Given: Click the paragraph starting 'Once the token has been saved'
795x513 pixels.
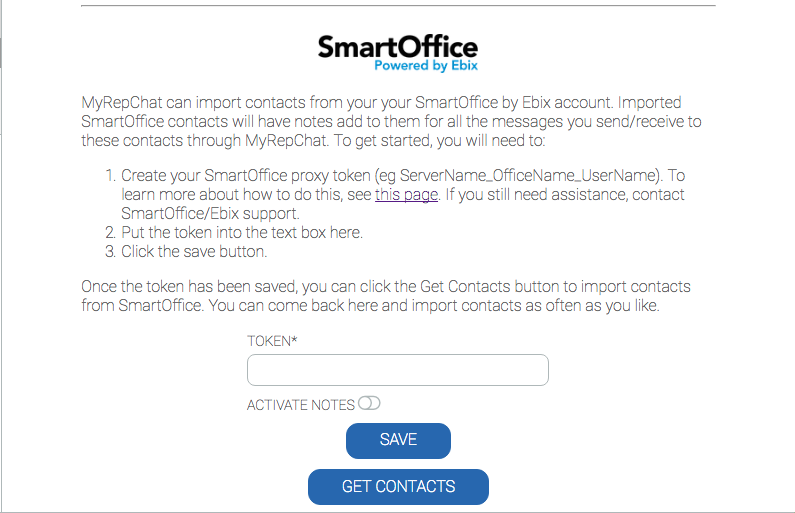Looking at the screenshot, I should 386,296.
